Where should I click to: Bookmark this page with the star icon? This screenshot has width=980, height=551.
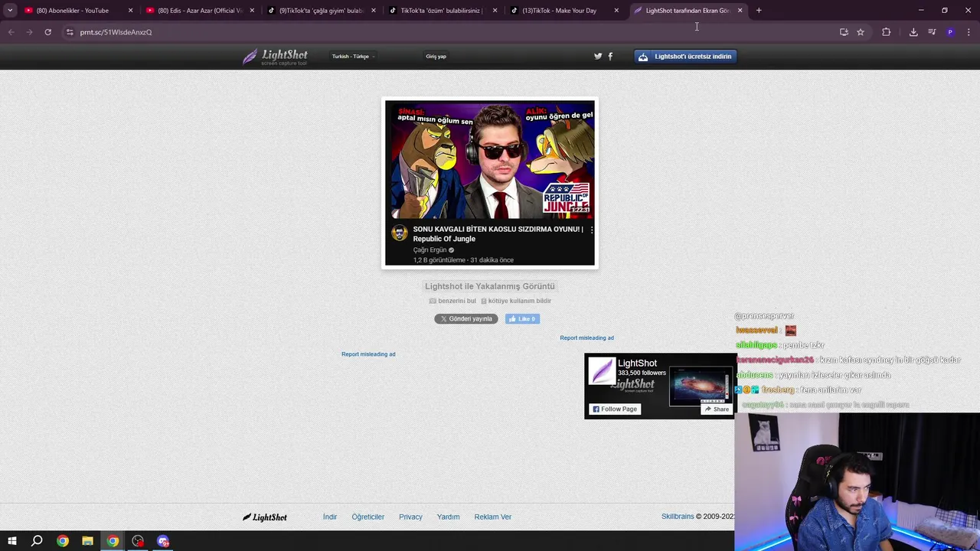[x=861, y=32]
